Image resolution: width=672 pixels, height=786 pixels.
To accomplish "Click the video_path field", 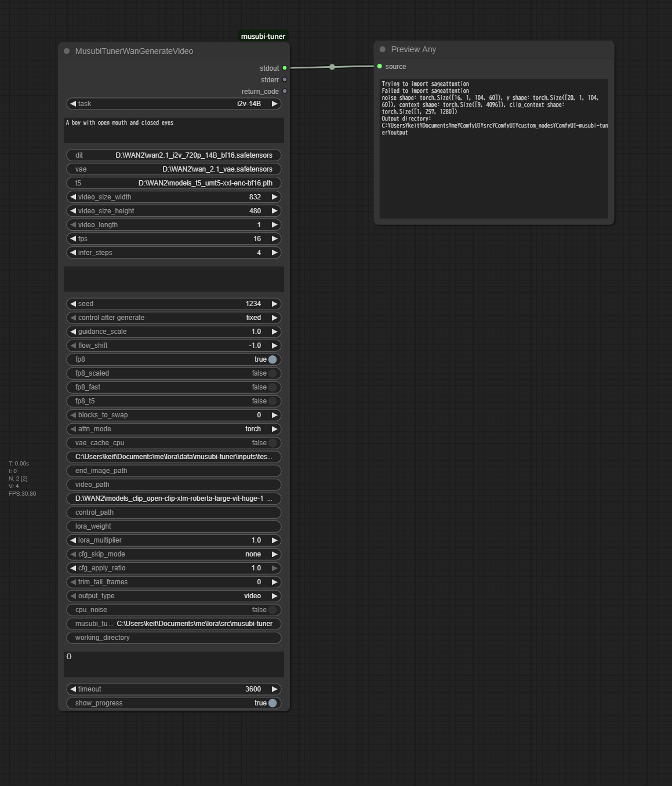I will click(174, 485).
